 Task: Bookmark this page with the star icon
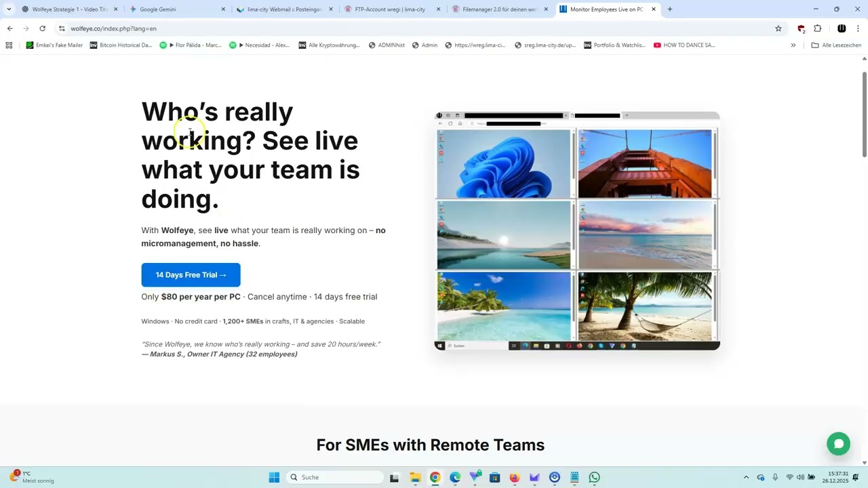(778, 28)
